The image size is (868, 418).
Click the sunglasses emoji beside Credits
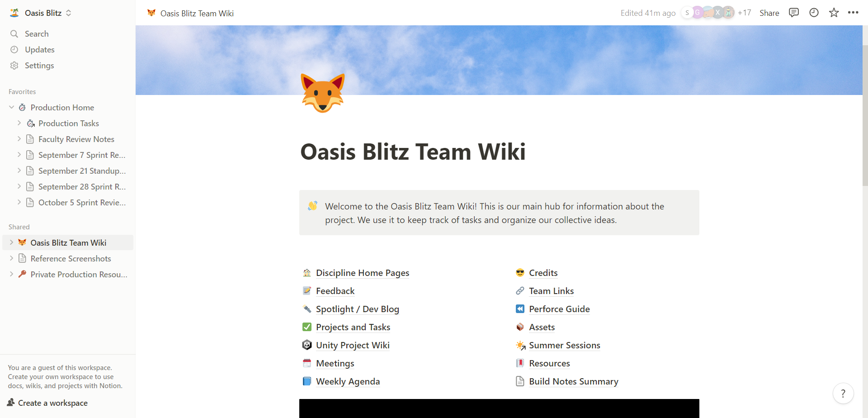520,273
